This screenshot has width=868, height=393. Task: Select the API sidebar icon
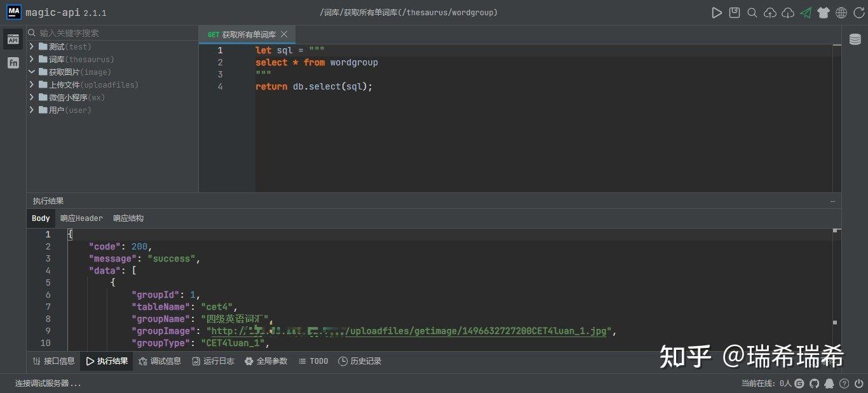tap(13, 39)
